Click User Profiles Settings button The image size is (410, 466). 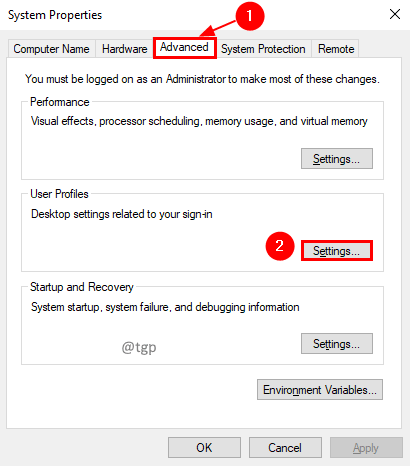[337, 251]
